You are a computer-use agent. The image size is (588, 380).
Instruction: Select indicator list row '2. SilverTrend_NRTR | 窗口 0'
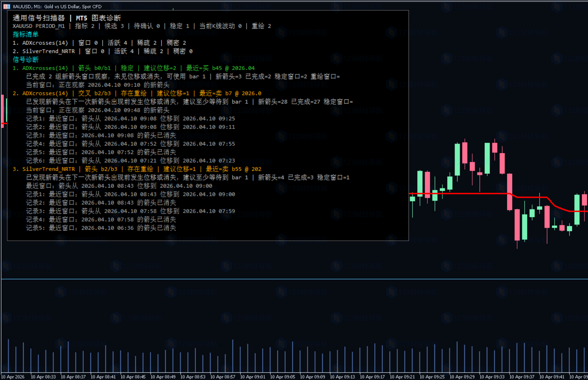click(x=103, y=51)
